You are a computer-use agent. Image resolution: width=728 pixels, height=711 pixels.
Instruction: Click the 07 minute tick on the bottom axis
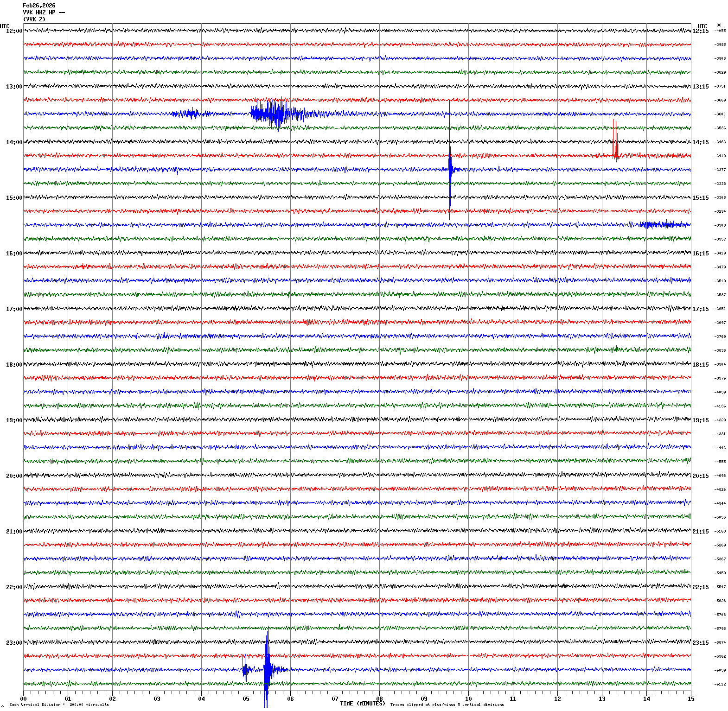pos(335,699)
